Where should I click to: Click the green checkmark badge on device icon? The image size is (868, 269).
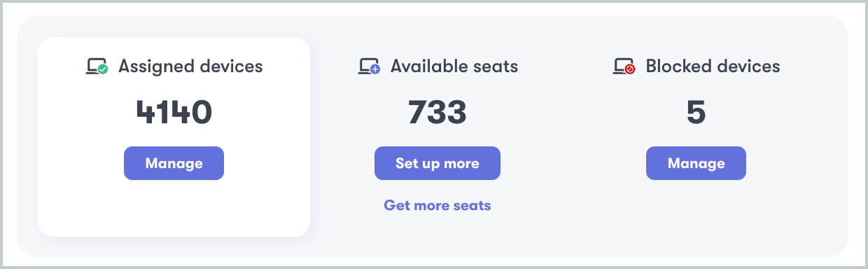pyautogui.click(x=103, y=70)
